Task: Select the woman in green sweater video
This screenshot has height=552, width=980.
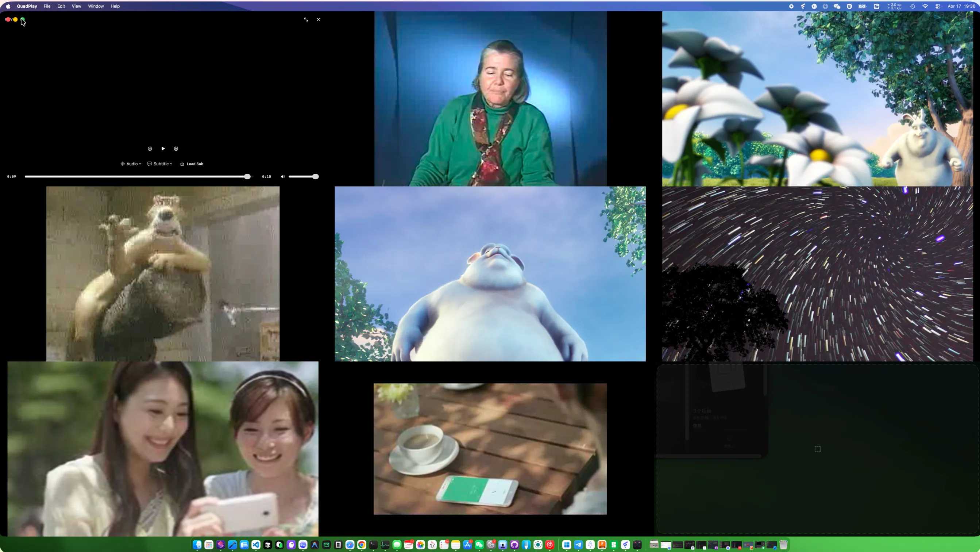Action: 490,99
